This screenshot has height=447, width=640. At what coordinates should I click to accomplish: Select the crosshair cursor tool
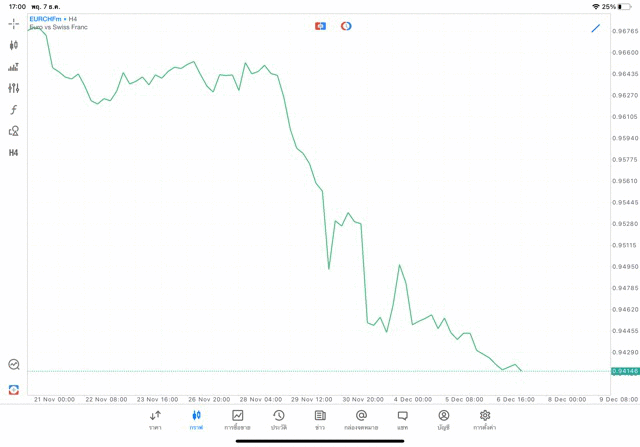click(14, 23)
